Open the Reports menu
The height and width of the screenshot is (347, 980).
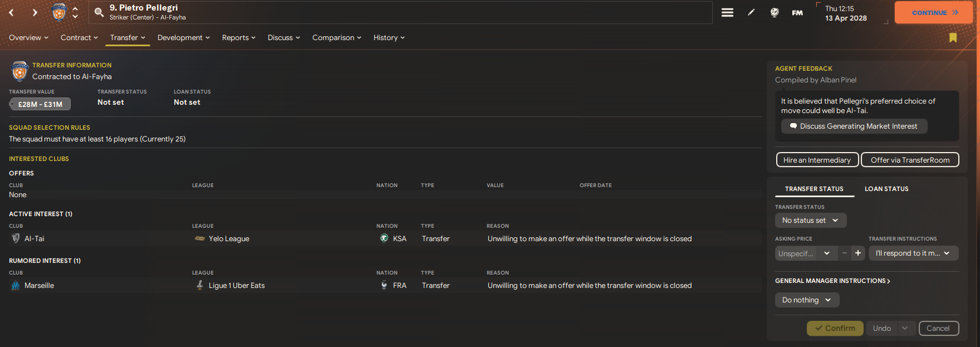[238, 37]
